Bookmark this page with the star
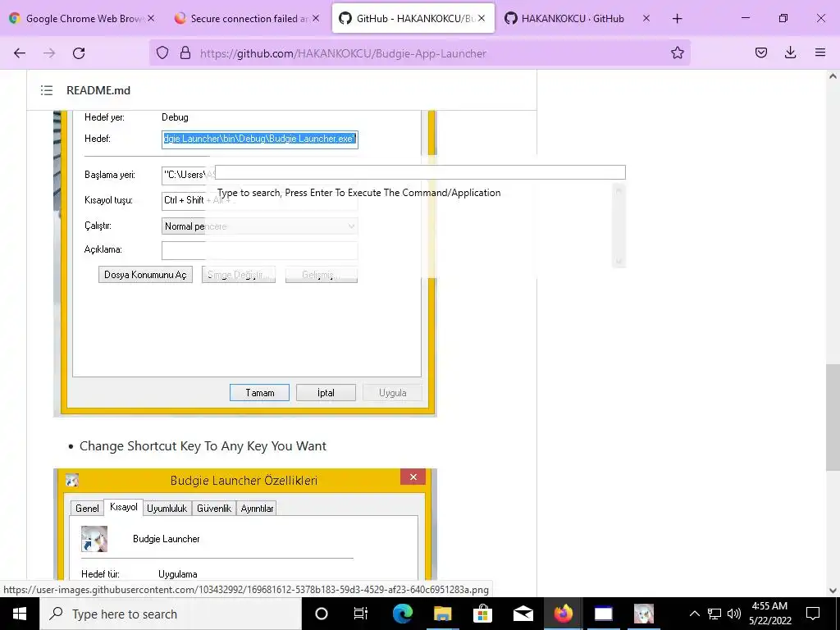 click(x=677, y=52)
